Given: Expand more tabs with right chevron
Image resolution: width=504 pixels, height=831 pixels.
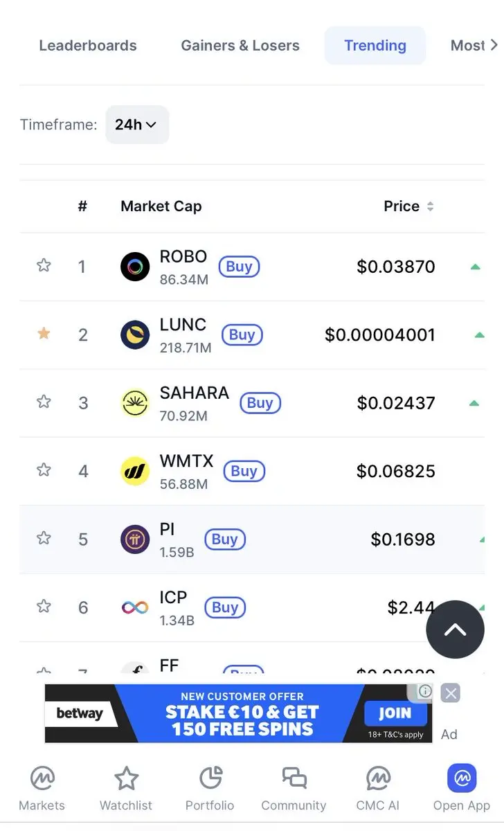Looking at the screenshot, I should pos(494,45).
